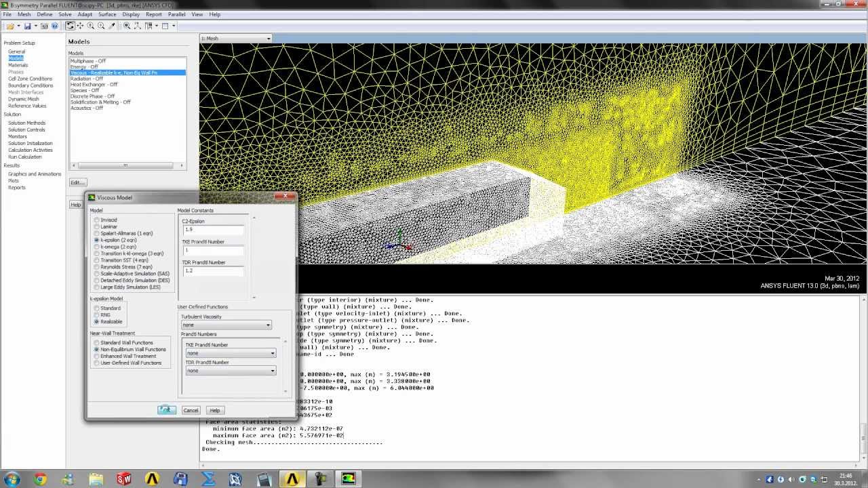Open the folder Explorer taskbar icon
868x488 pixels.
click(x=96, y=479)
